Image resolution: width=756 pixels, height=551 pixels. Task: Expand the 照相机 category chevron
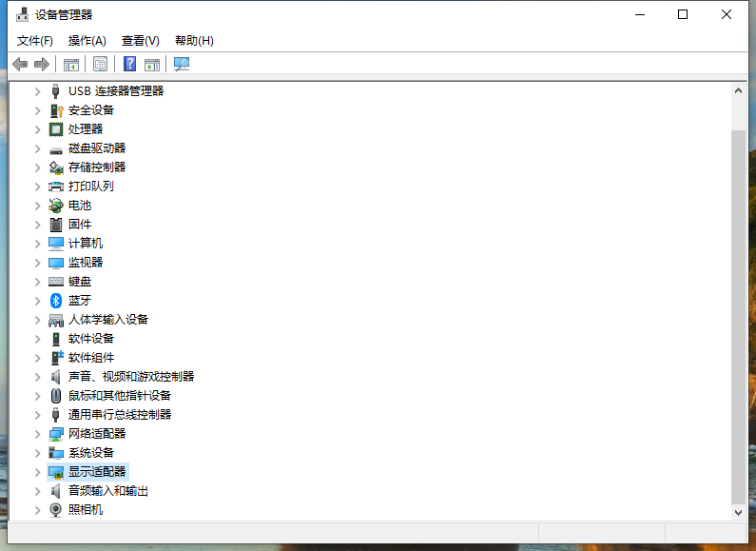(37, 510)
